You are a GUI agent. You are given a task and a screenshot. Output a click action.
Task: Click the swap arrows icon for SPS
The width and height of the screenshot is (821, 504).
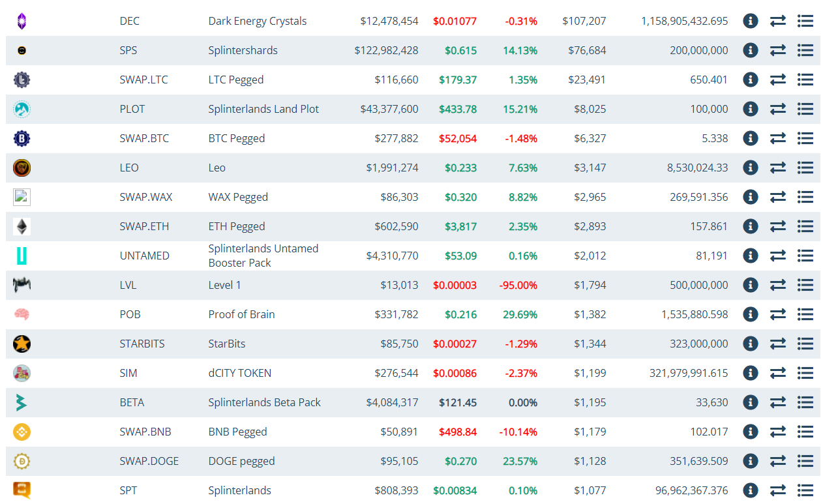click(778, 50)
